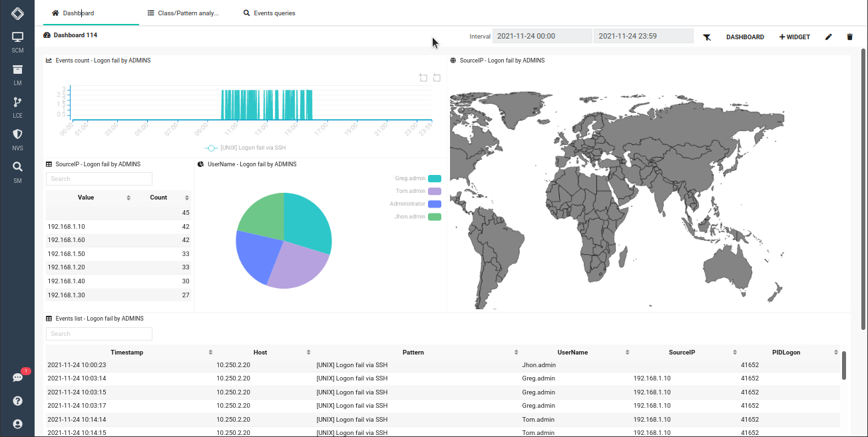This screenshot has height=437, width=868.
Task: Click the DASHBOARD button
Action: (x=745, y=37)
